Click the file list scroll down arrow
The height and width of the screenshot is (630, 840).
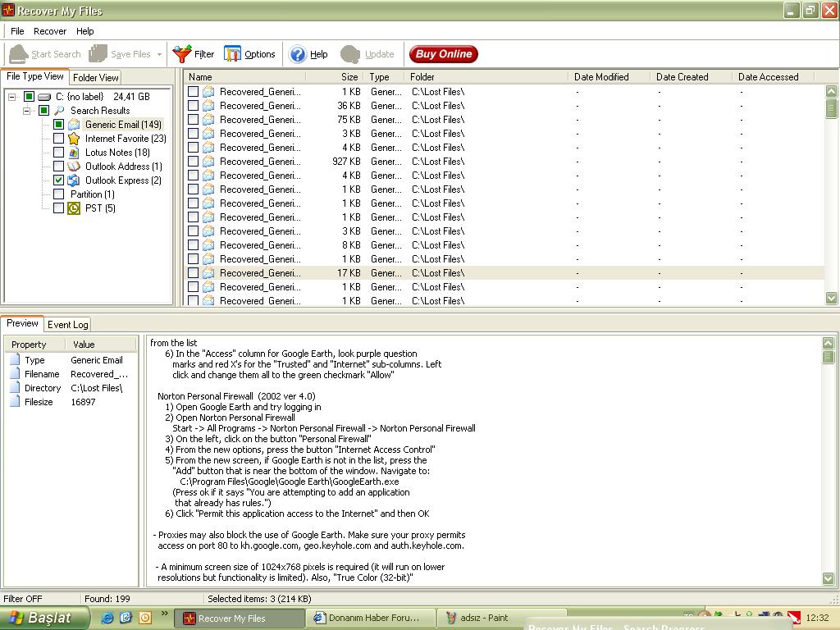(832, 298)
